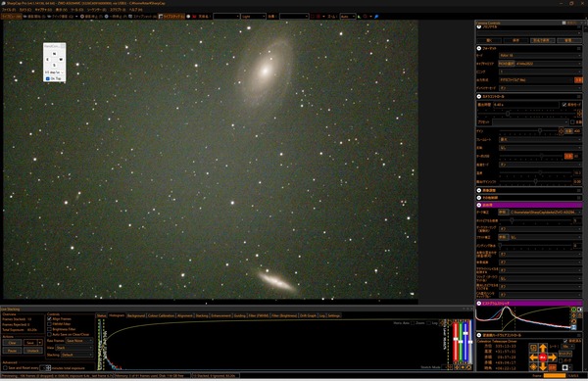
Task: Click the circular orange icon beside mini histogram
Action: pyautogui.click(x=573, y=321)
